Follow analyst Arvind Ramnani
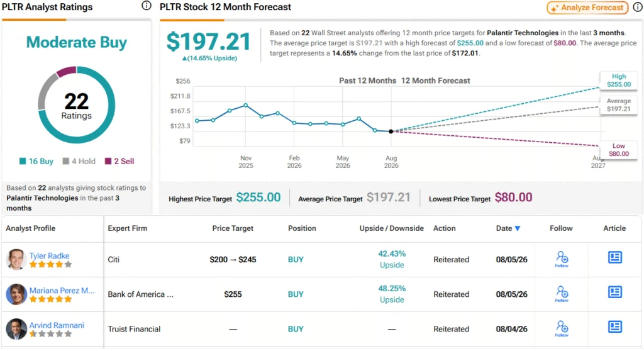This screenshot has width=644, height=351. (562, 329)
